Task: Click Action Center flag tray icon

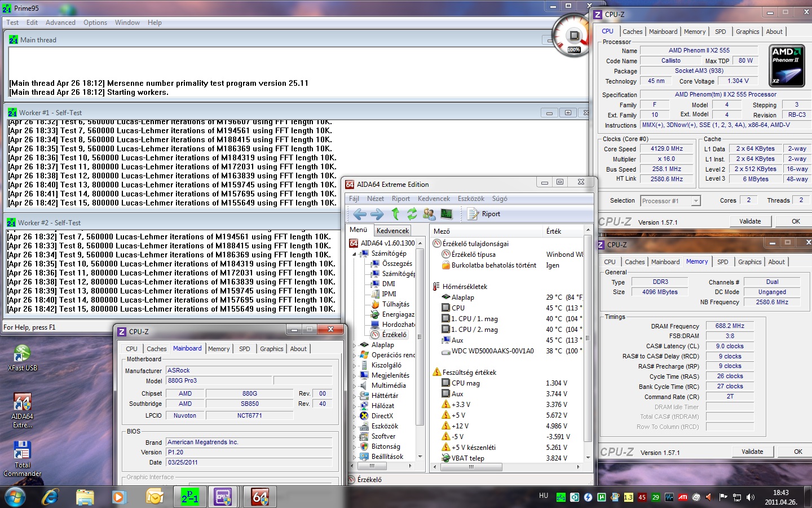Action: tap(723, 497)
